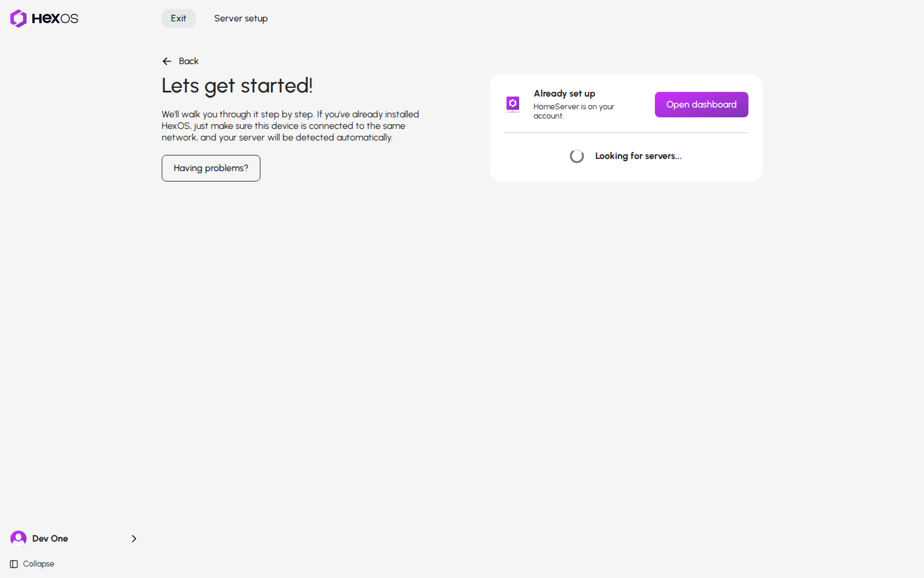
Task: Click the Collapse label in the sidebar
Action: pos(39,564)
